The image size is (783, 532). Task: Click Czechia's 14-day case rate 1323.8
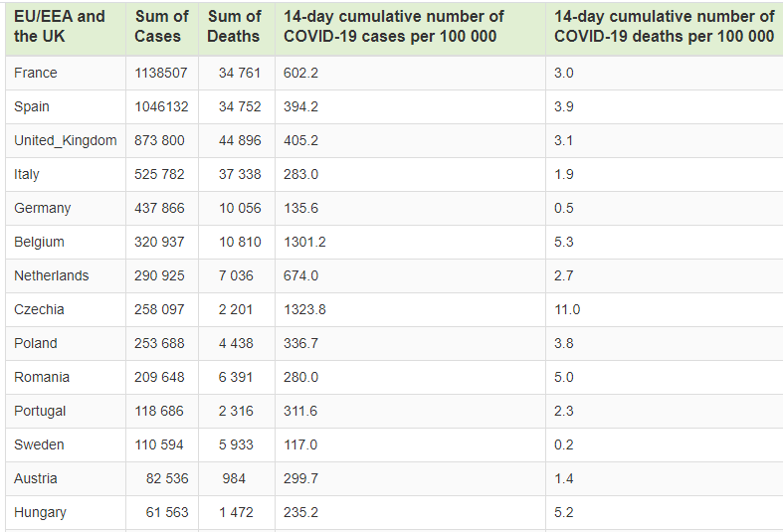tap(304, 310)
